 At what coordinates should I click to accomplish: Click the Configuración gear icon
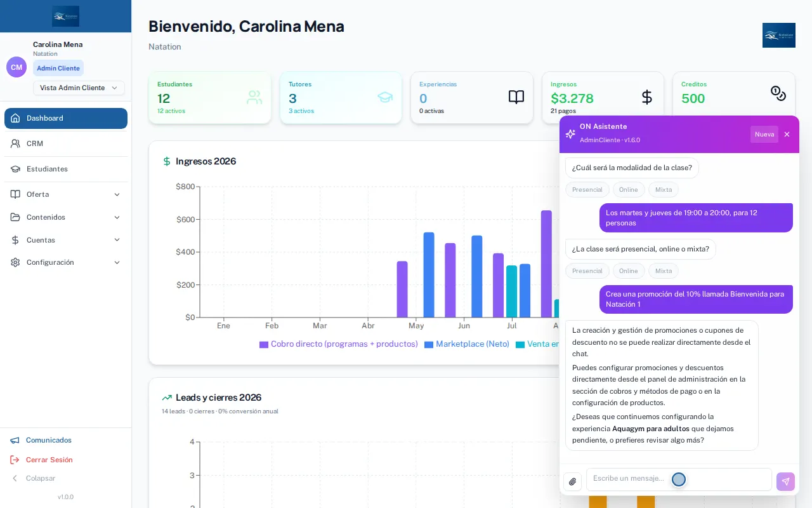click(x=15, y=262)
